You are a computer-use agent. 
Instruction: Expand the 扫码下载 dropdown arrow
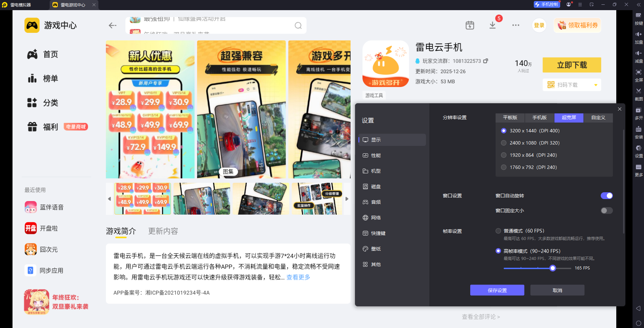click(x=596, y=85)
